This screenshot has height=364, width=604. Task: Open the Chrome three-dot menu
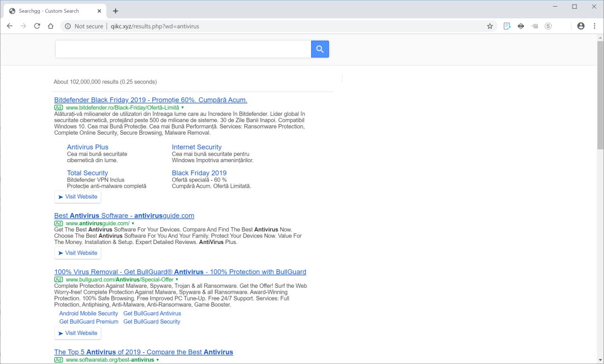coord(594,26)
